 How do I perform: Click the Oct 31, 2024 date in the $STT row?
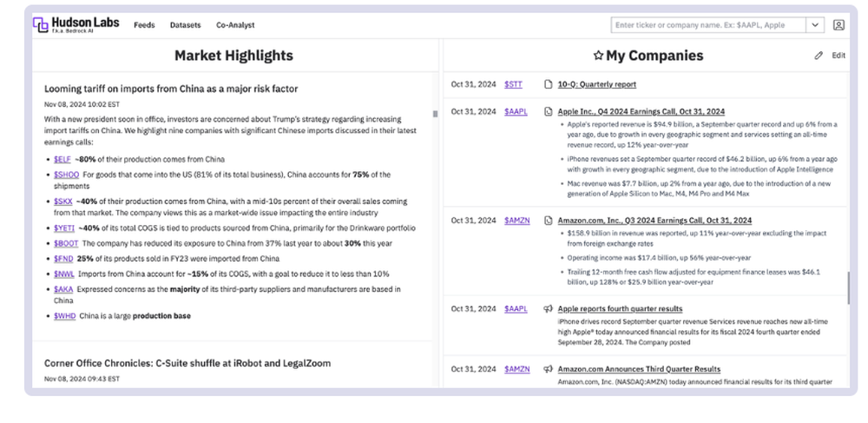click(x=473, y=84)
